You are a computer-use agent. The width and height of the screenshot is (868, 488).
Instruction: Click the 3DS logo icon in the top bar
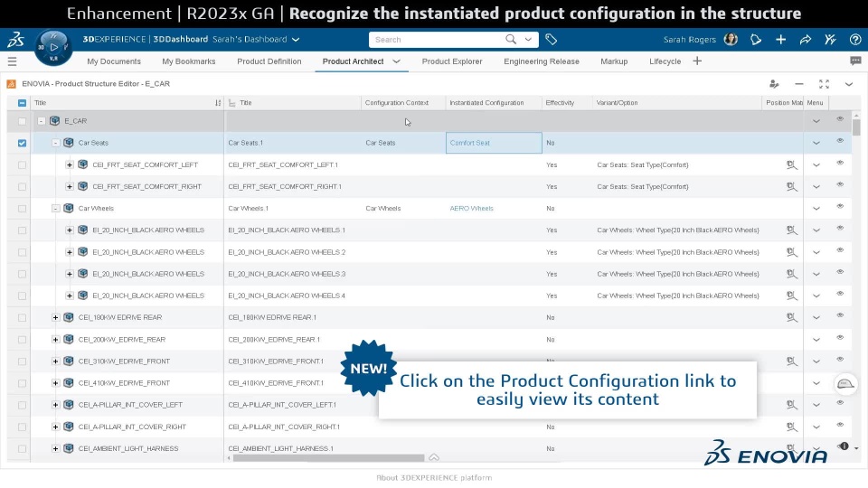pyautogui.click(x=15, y=39)
